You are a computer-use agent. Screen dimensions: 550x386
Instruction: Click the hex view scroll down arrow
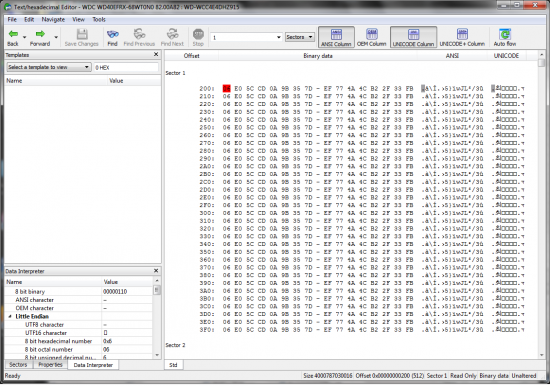pyautogui.click(x=542, y=355)
